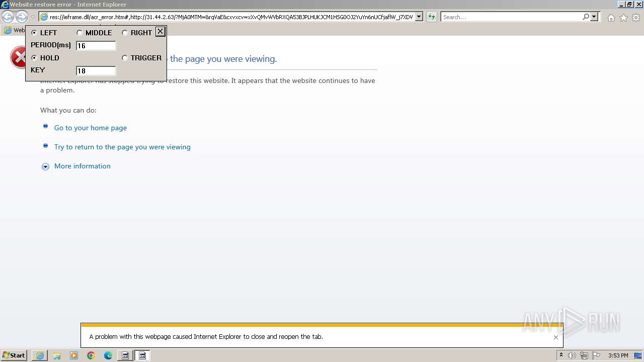Follow the Go to your home page link

point(91,128)
